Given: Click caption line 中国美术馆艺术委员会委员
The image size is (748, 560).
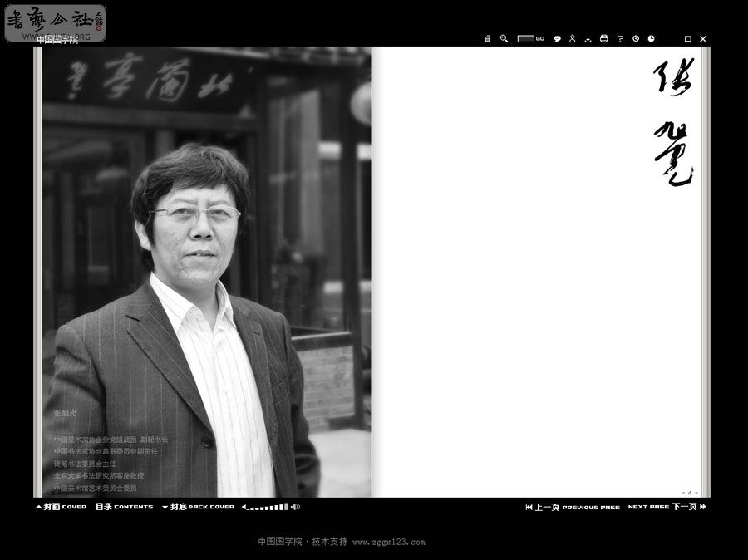Looking at the screenshot, I should tap(95, 488).
